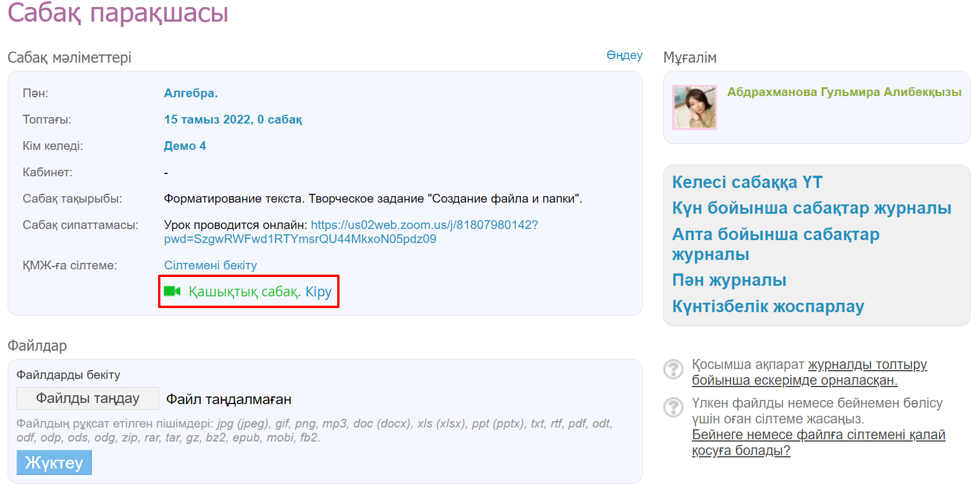
Task: Go to Келесі сабаққа ҮТ
Action: pos(747,182)
